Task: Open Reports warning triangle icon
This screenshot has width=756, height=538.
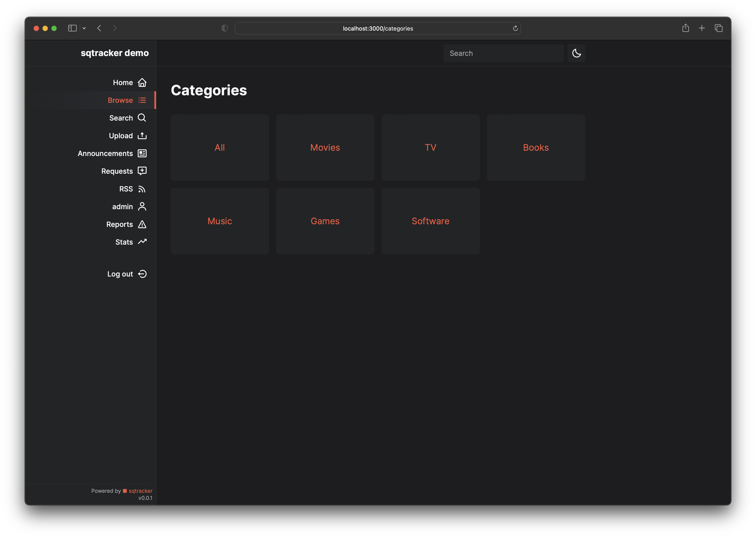Action: pos(142,224)
